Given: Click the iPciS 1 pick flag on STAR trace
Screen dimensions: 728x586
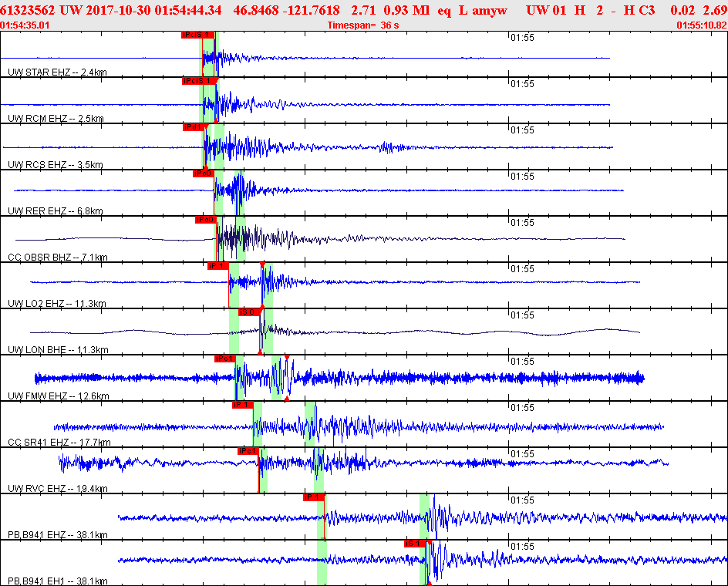Looking at the screenshot, I should click(197, 35).
